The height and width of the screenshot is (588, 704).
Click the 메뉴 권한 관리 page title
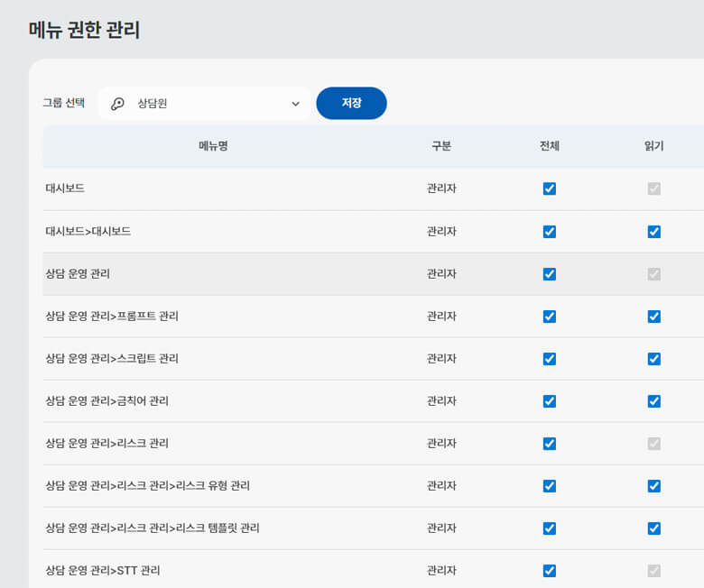pos(85,30)
